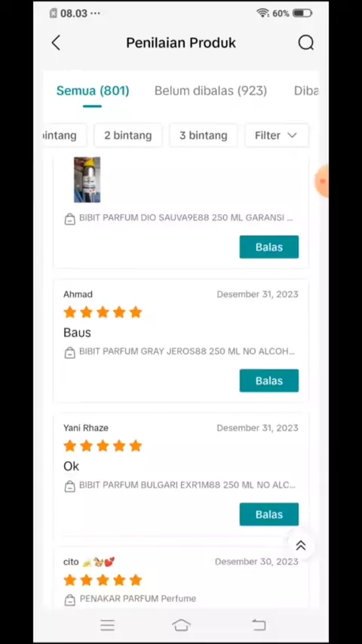Tap the Android home navigation icon
The image size is (362, 644).
pos(181,624)
